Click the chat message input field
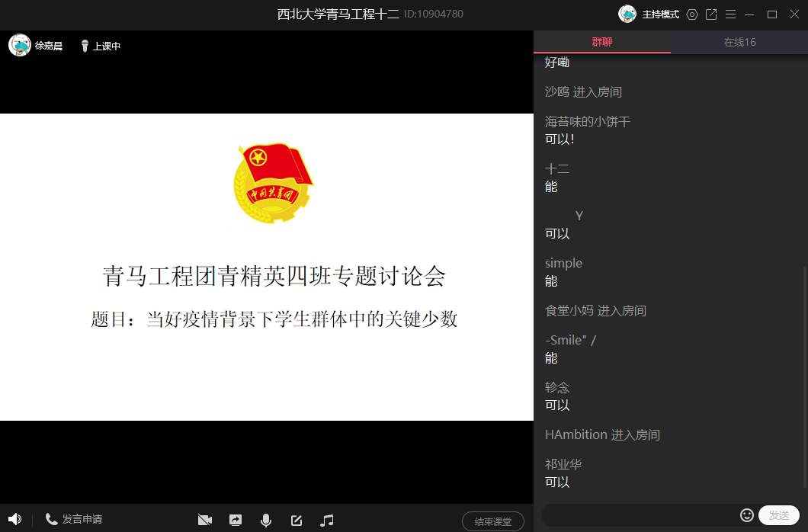This screenshot has width=808, height=532. [639, 515]
